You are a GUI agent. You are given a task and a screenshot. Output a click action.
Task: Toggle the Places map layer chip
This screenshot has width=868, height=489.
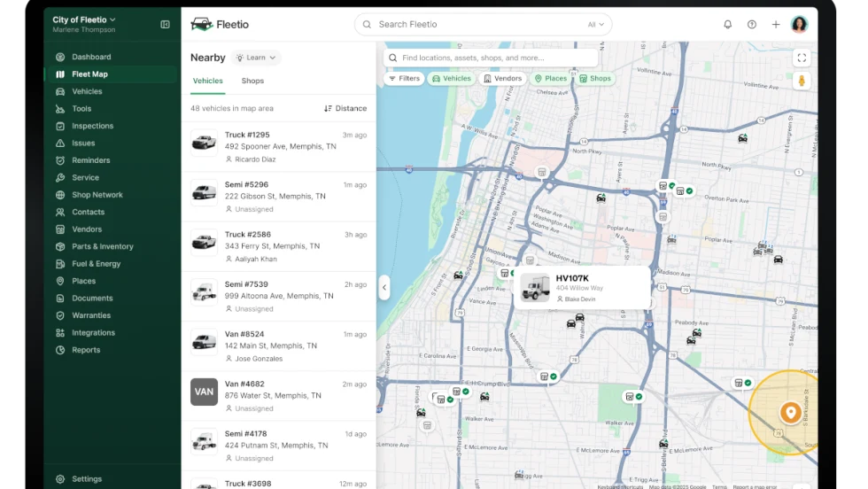tap(551, 79)
